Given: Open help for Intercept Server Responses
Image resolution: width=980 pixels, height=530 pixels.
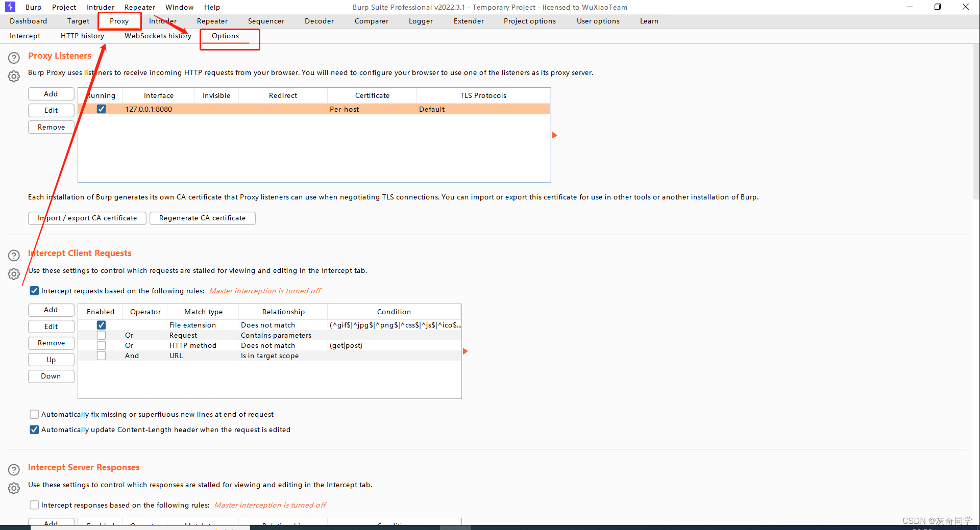Looking at the screenshot, I should click(14, 469).
